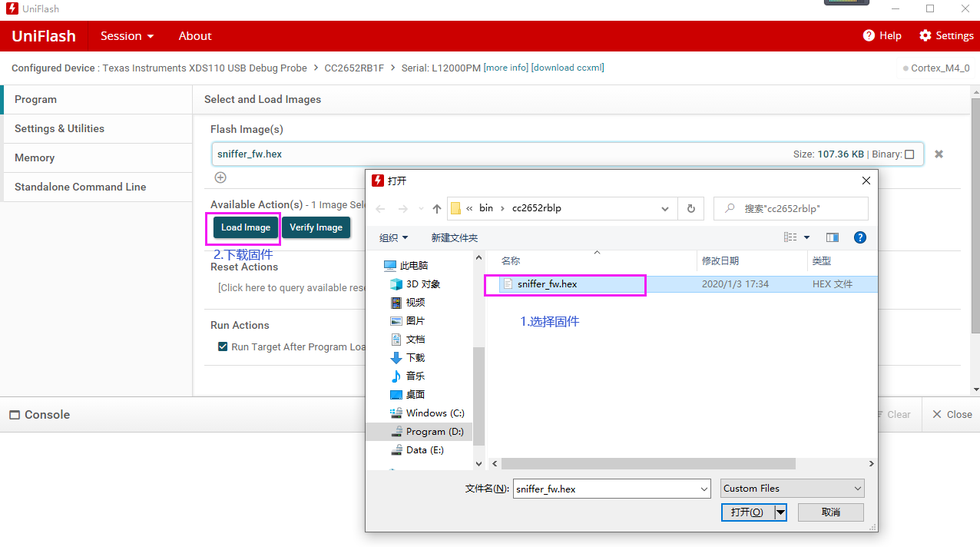
Task: Click the flash image path field sniffer_fw.hex
Action: coord(568,154)
